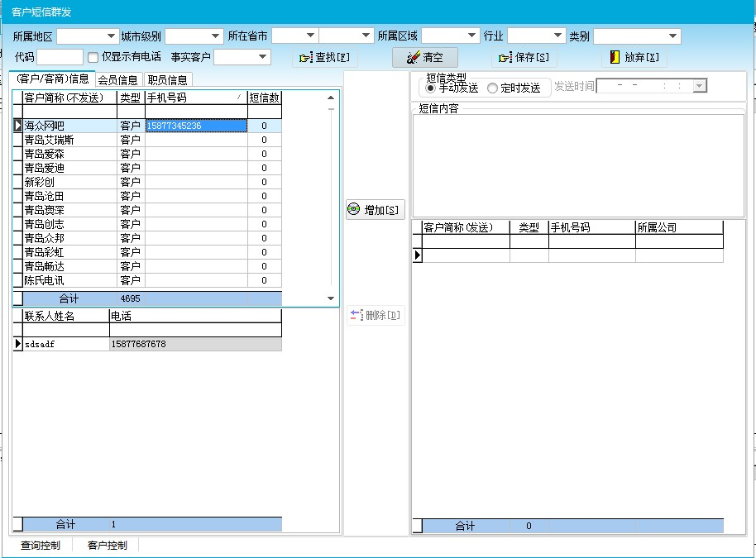756x558 pixels.
Task: Click the 删除[D] delete button
Action: tap(376, 315)
